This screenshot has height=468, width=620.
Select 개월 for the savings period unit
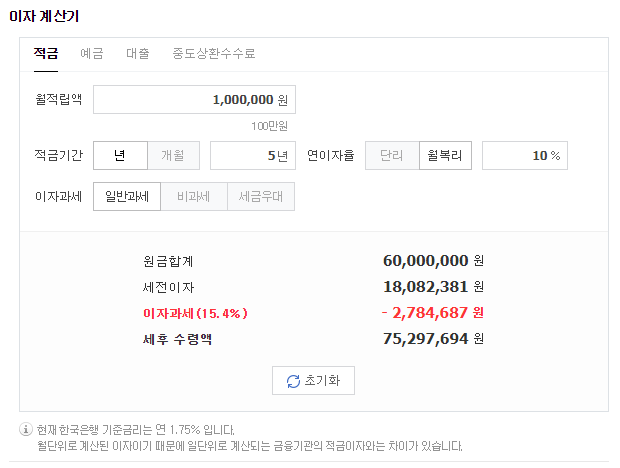pyautogui.click(x=173, y=155)
